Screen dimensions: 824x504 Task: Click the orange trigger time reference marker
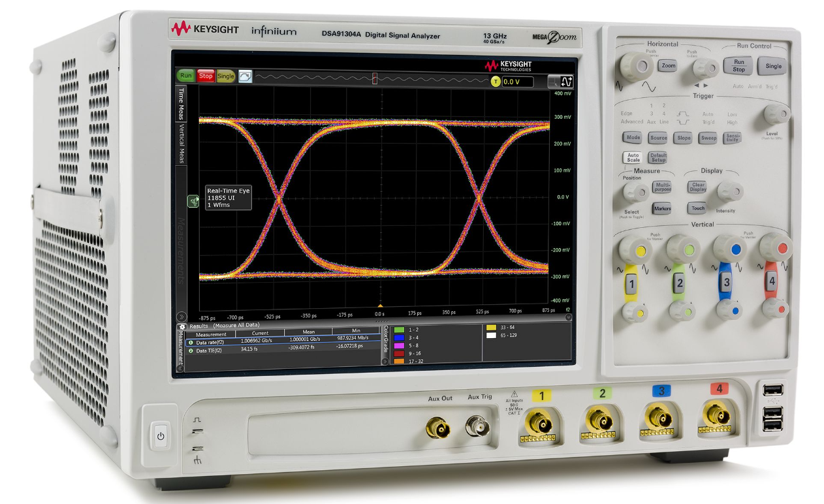click(380, 305)
